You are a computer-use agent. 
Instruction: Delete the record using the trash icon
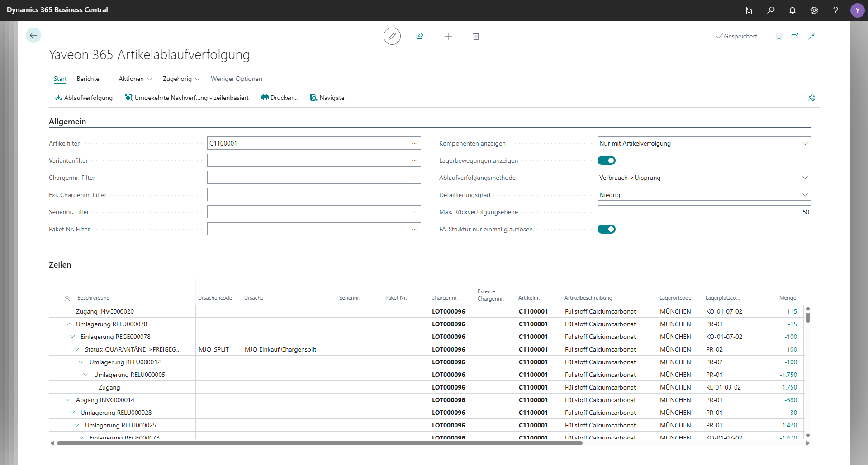point(475,36)
